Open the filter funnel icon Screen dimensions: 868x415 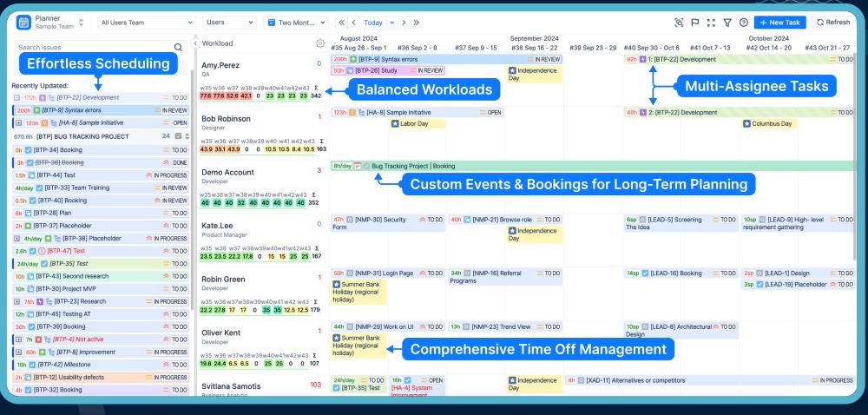(727, 23)
